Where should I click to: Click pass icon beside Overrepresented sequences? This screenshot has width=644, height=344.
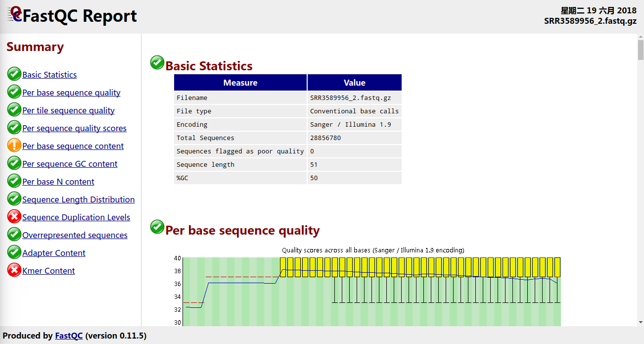point(14,235)
